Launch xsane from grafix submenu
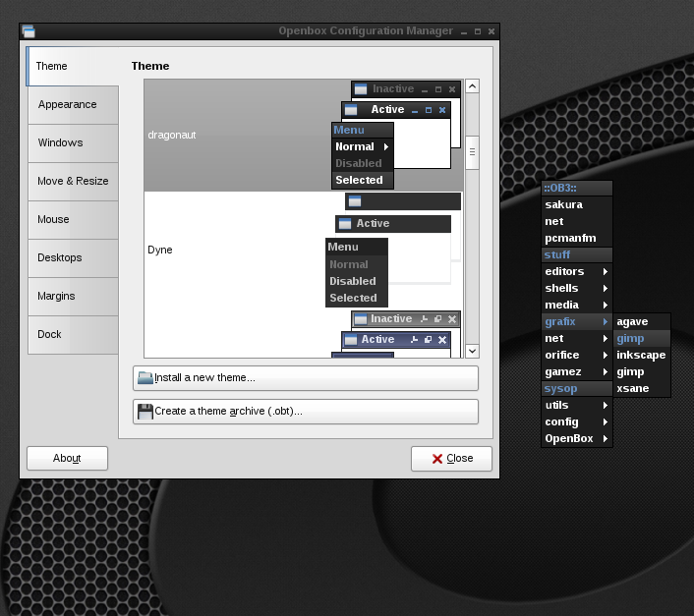 pos(642,389)
